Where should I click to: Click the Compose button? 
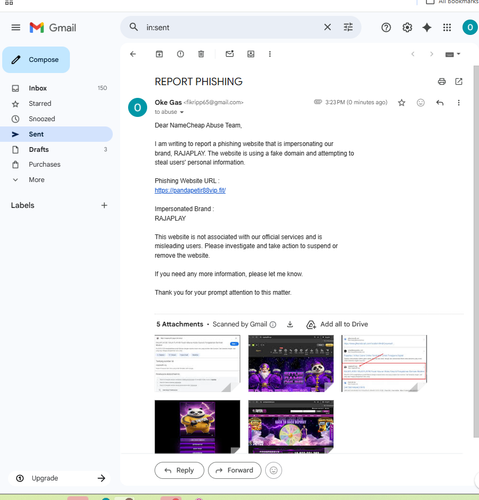(x=36, y=60)
